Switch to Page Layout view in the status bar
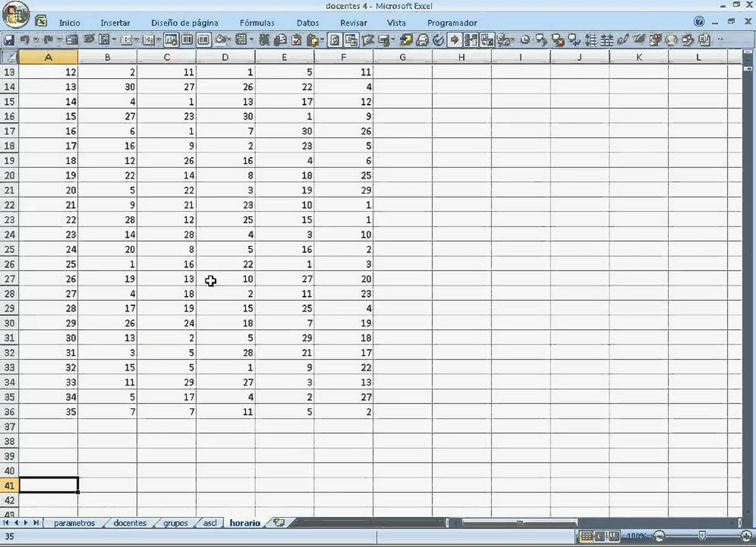The width and height of the screenshot is (756, 547). click(x=599, y=536)
